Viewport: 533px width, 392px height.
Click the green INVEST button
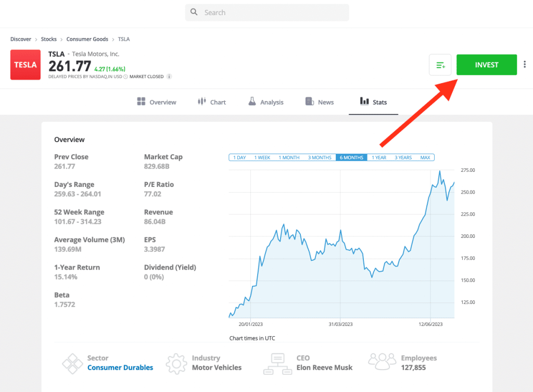pos(486,64)
